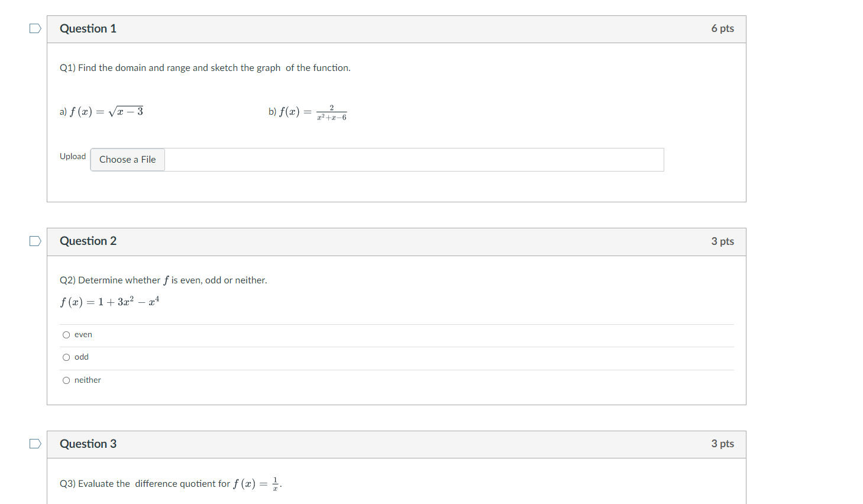The image size is (863, 504).
Task: Click the 'Question 1' title text
Action: (x=88, y=28)
